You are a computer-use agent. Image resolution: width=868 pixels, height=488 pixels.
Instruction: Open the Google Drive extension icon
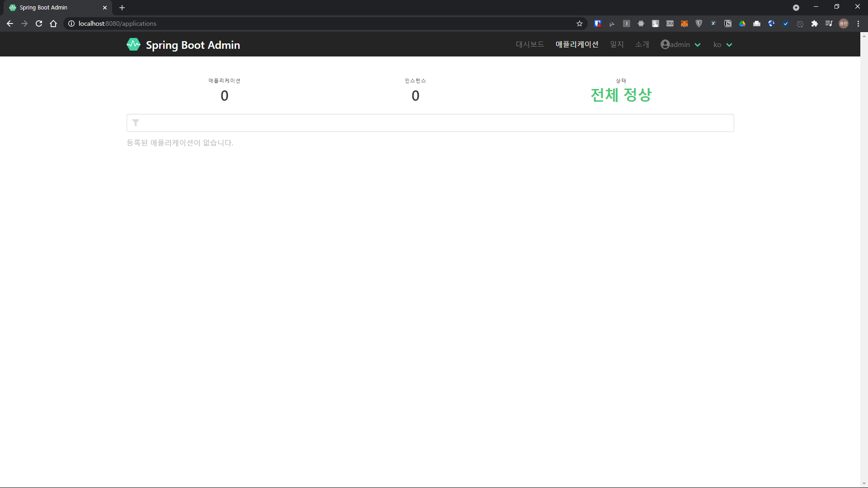pyautogui.click(x=742, y=23)
